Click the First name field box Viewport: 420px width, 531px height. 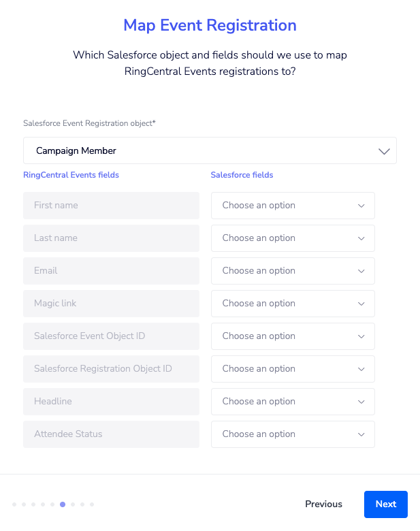[x=111, y=206]
